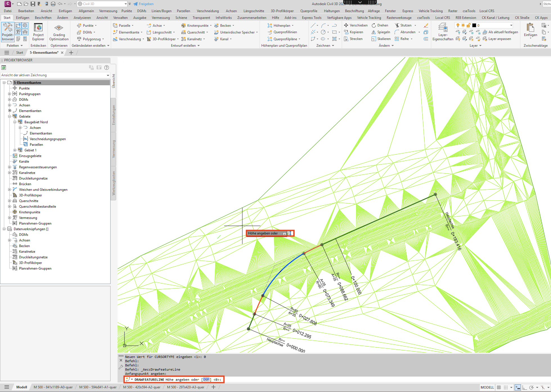
Task: Open the Längsschnitte menu
Action: tap(254, 11)
